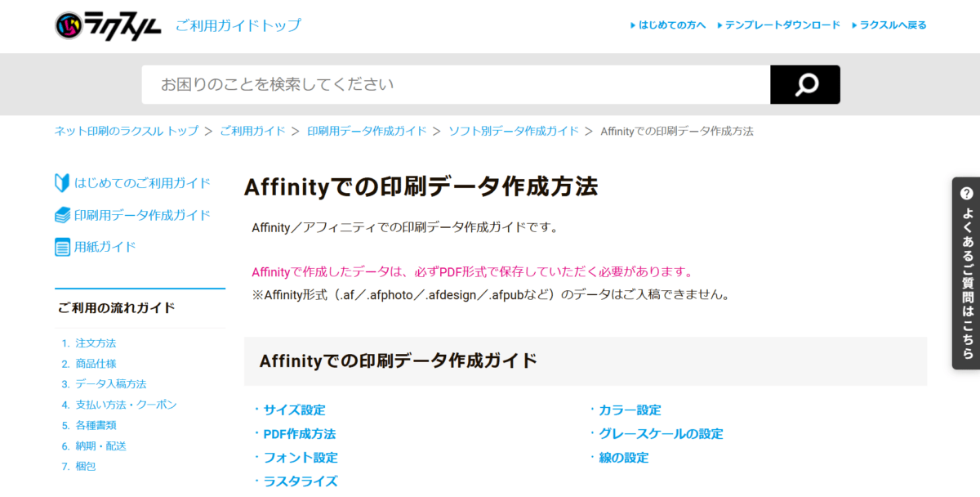Viewport: 980px width, 497px height.
Task: Open the カラー設定 guide link
Action: [630, 410]
